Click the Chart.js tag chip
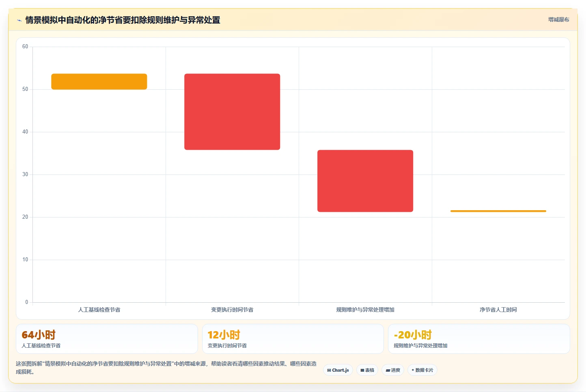586x392 pixels. (x=338, y=370)
